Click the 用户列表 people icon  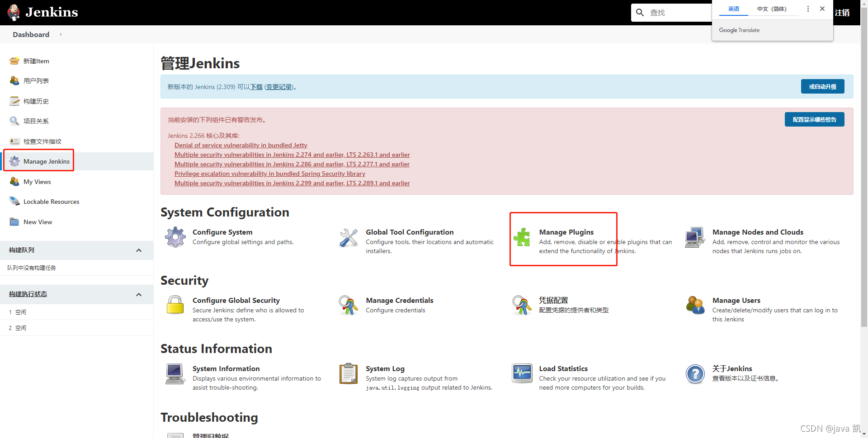[x=14, y=81]
